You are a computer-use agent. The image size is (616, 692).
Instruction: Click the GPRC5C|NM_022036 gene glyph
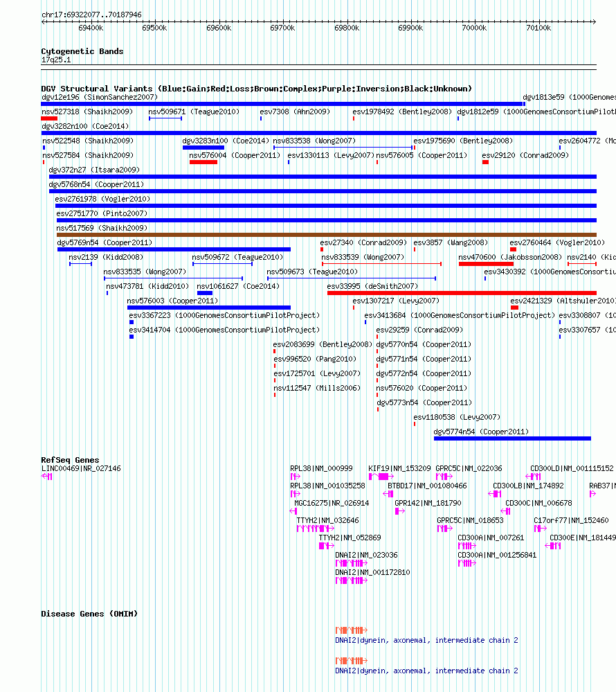(444, 477)
